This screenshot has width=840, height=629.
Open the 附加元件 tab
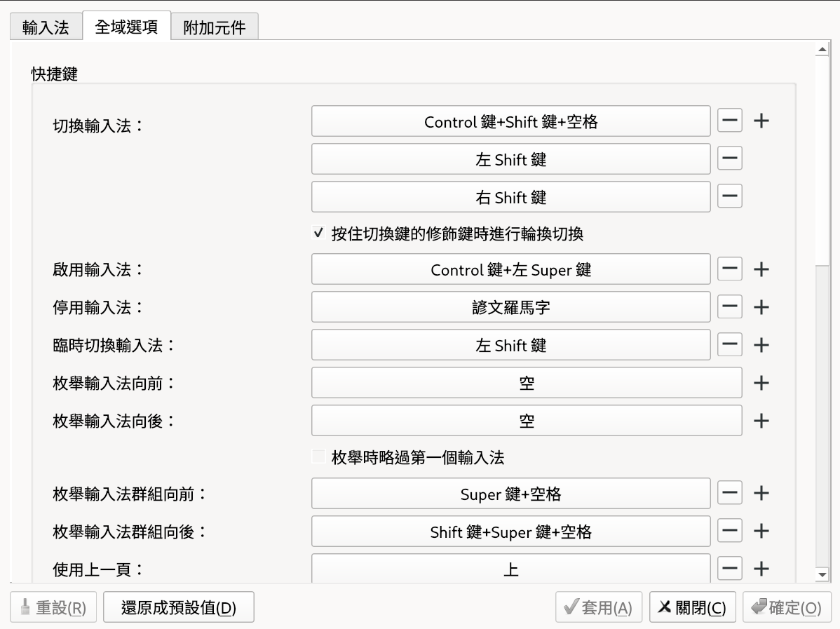coord(215,27)
